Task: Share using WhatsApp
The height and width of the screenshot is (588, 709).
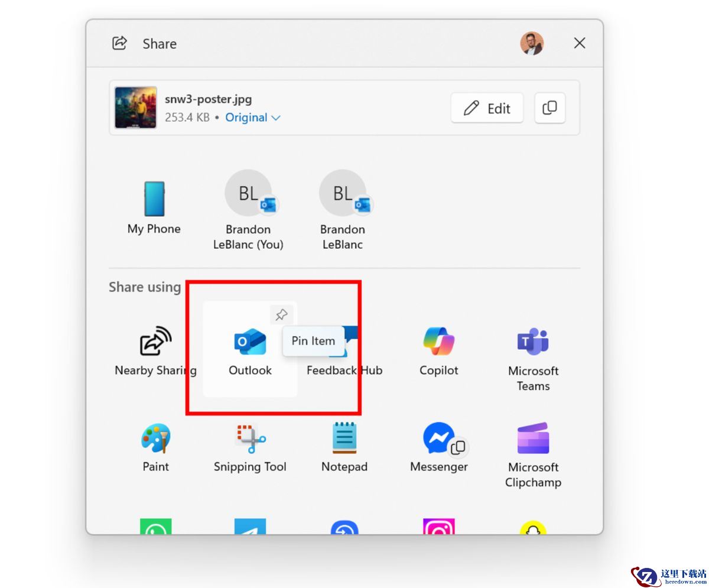Action: click(x=155, y=526)
